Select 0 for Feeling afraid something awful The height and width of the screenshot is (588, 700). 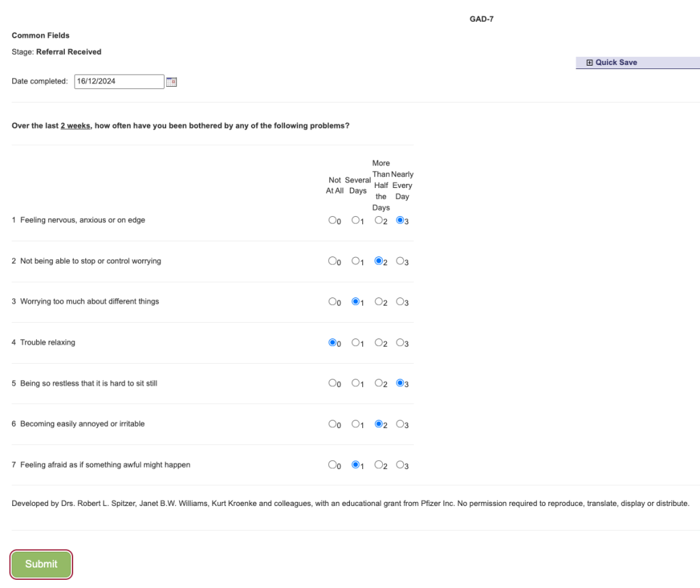click(332, 465)
